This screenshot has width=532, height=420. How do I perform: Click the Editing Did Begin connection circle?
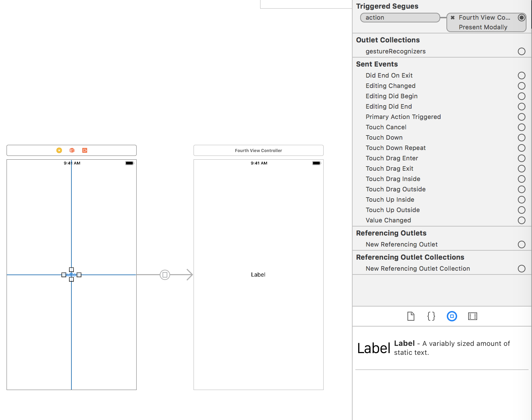521,96
